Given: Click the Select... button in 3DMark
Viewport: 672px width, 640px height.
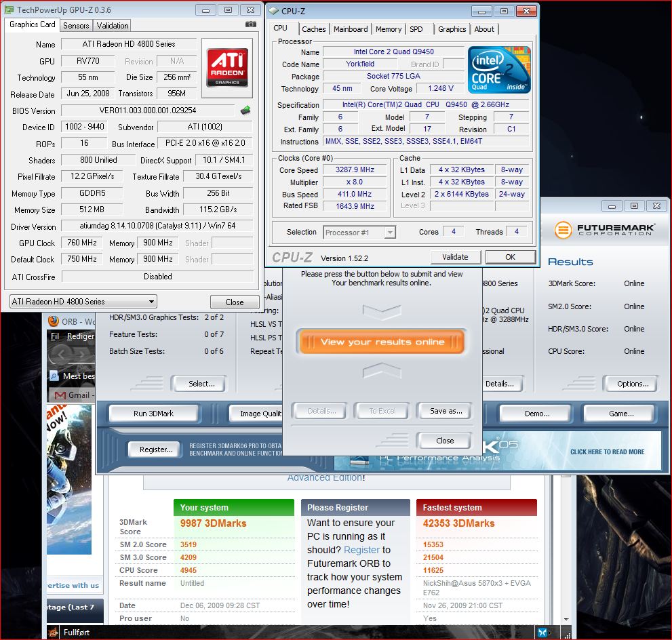Looking at the screenshot, I should coord(201,384).
